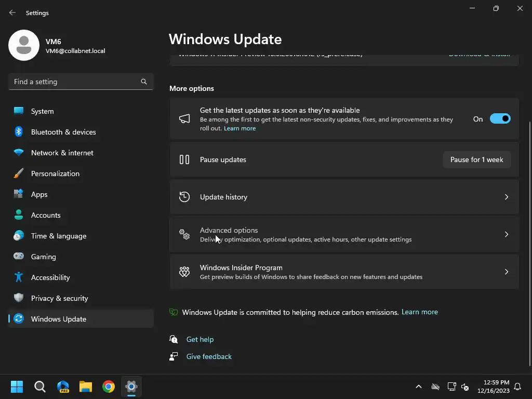The image size is (532, 399).
Task: Click the notification bell in system tray
Action: click(517, 387)
